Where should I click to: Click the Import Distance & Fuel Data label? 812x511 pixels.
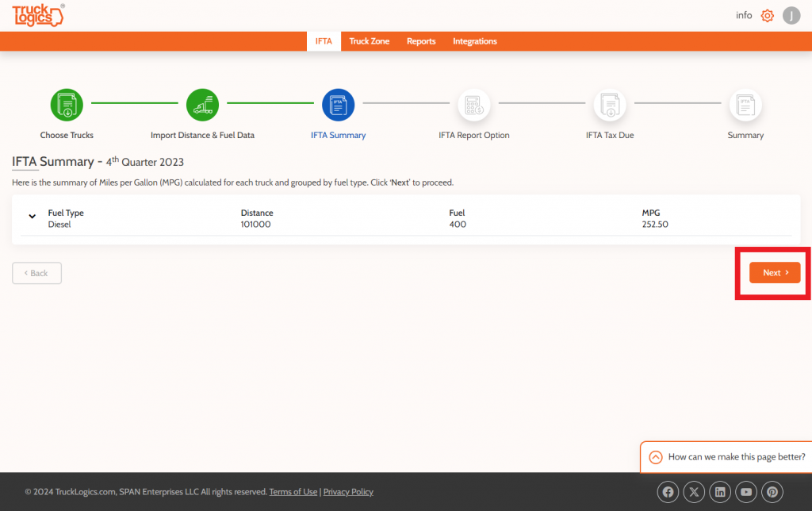click(202, 135)
